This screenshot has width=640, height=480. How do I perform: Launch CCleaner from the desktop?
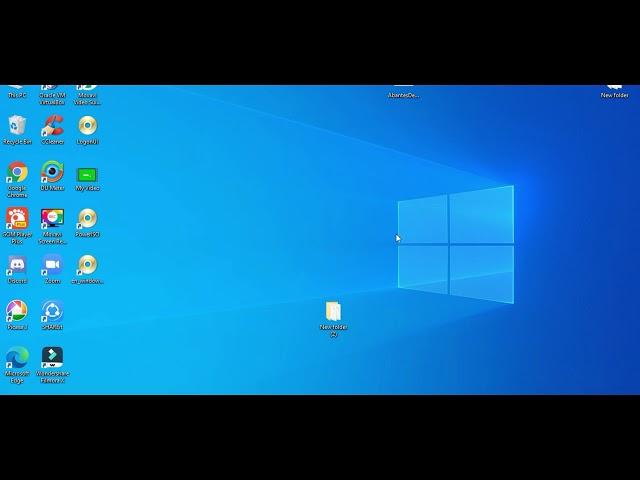tap(52, 130)
